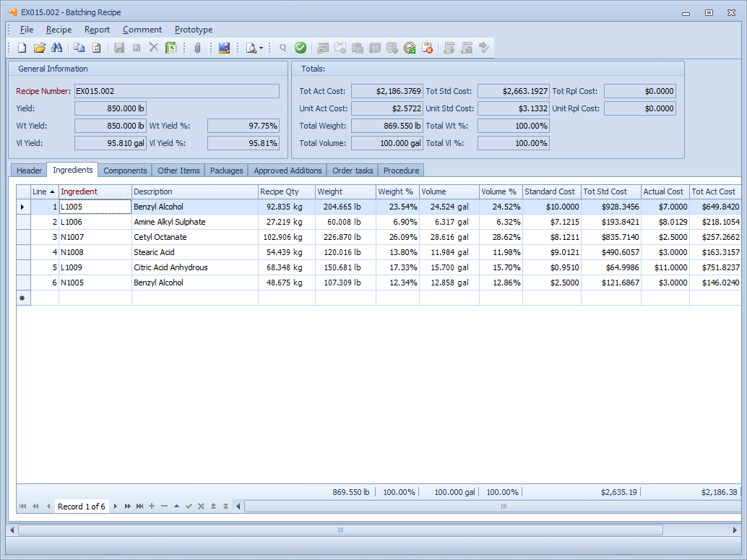Screen dimensions: 747x560
Task: Attach a file using the paperclip icon
Action: [x=196, y=48]
